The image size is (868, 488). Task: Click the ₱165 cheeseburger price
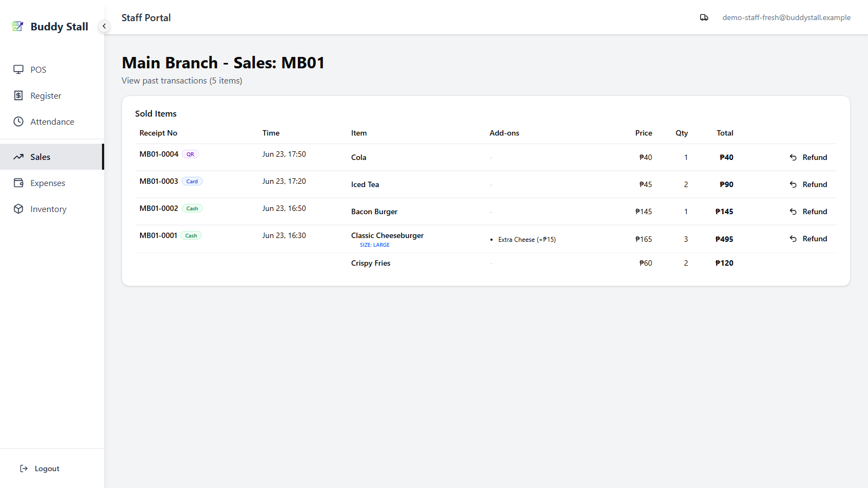tap(644, 239)
